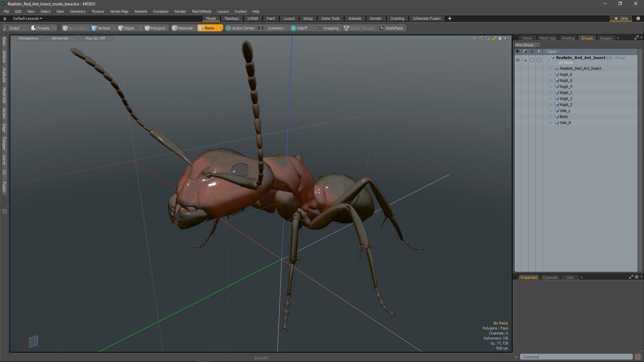Click the layout home icon beside Default Layouts

pyautogui.click(x=5, y=18)
